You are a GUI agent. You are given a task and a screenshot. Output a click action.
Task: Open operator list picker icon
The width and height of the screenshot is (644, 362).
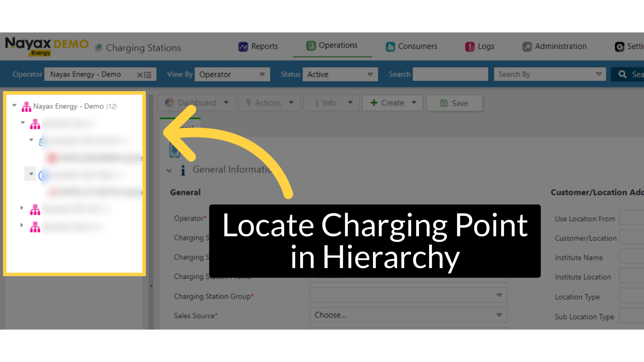coord(148,75)
